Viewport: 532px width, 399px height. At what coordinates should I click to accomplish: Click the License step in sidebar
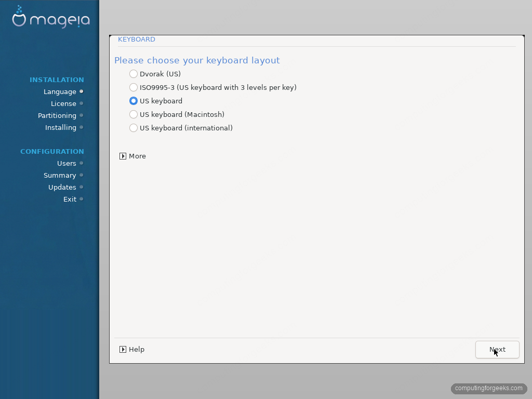tap(63, 104)
